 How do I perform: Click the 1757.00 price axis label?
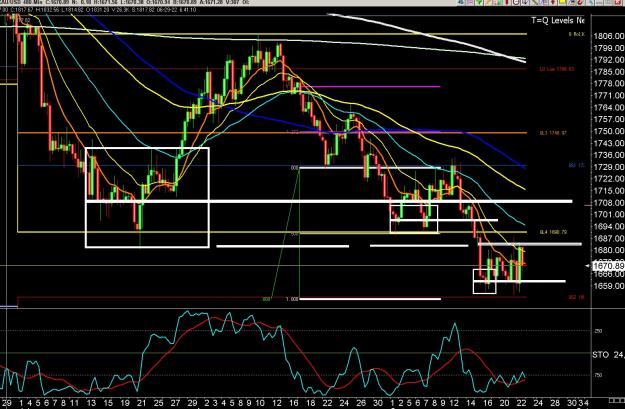tap(609, 119)
